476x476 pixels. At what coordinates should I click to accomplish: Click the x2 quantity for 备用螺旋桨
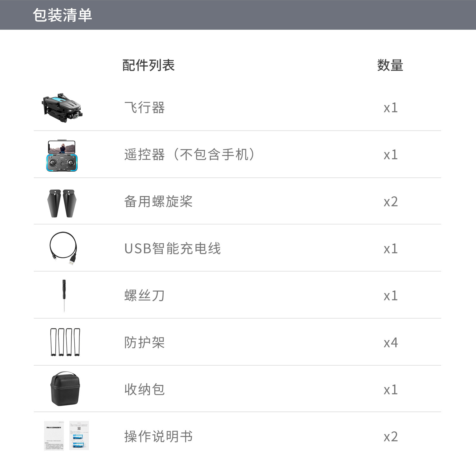[x=391, y=202]
